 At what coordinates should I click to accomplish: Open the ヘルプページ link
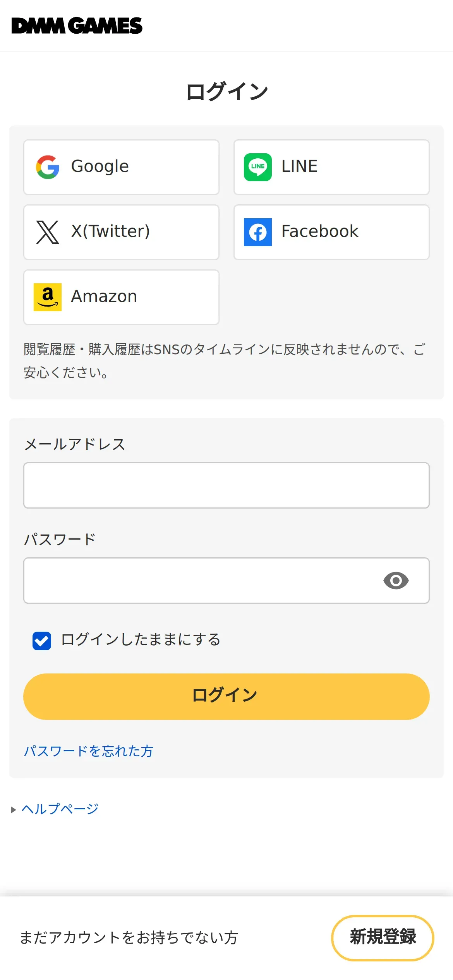[60, 809]
